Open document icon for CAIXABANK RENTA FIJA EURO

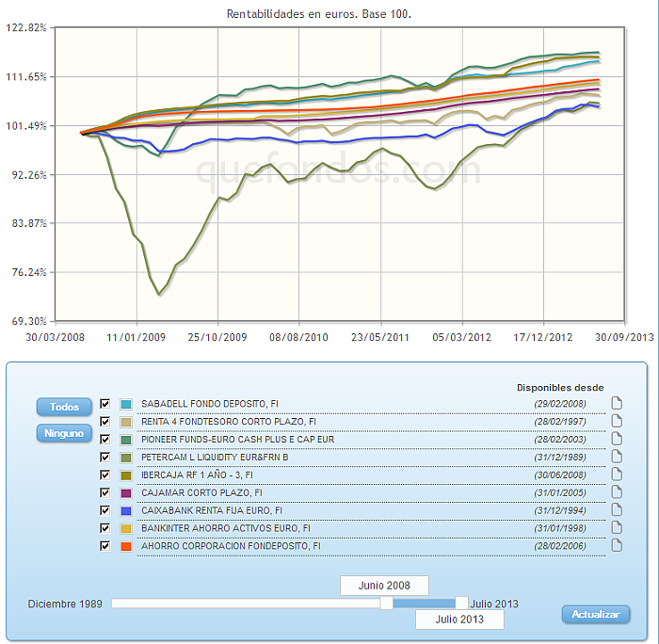(617, 510)
